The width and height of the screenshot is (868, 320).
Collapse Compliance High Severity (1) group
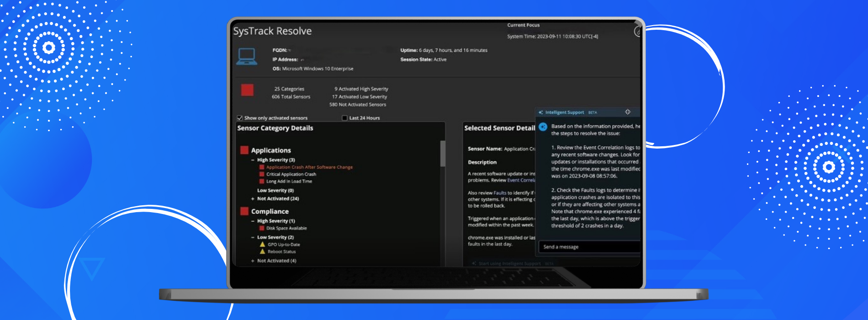(253, 221)
